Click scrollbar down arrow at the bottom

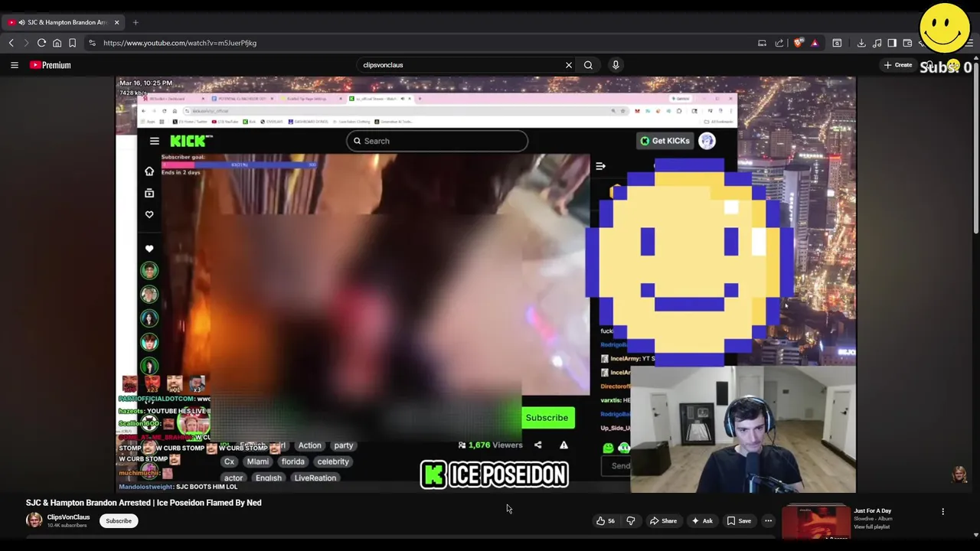coord(975,535)
